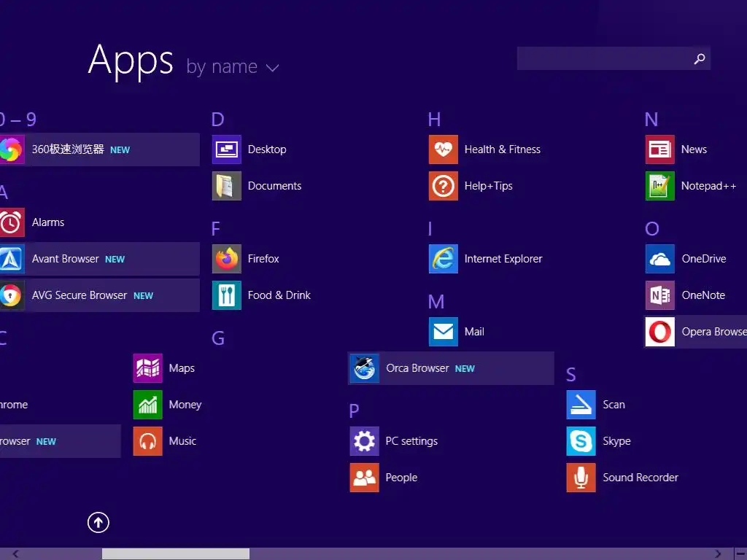
Task: Open the PC settings gear icon
Action: [365, 441]
